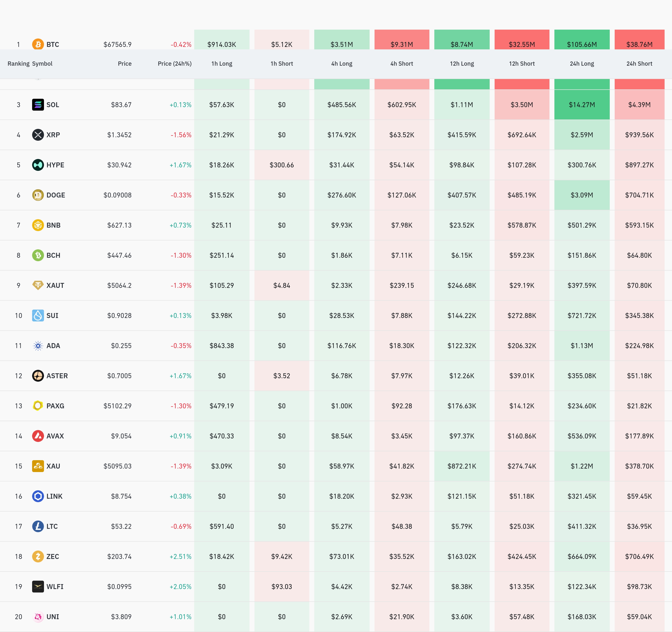Click the XRP coin logo

click(x=38, y=135)
